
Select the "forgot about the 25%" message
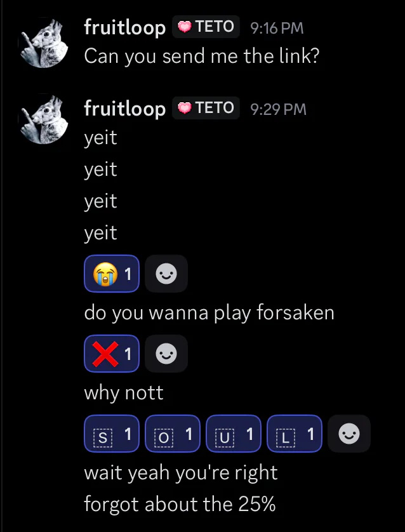(x=180, y=505)
